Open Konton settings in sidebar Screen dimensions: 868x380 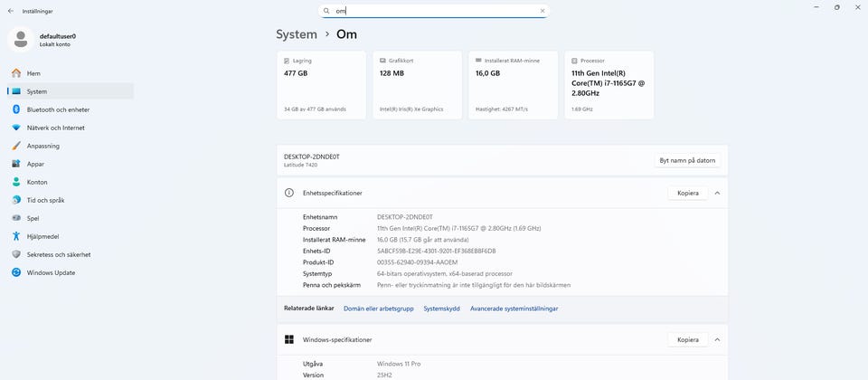point(71,182)
